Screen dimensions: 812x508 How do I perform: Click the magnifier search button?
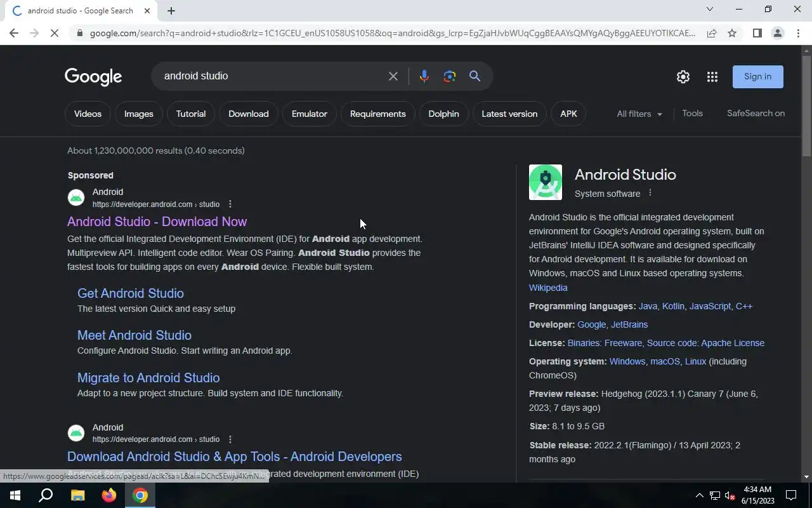475,76
